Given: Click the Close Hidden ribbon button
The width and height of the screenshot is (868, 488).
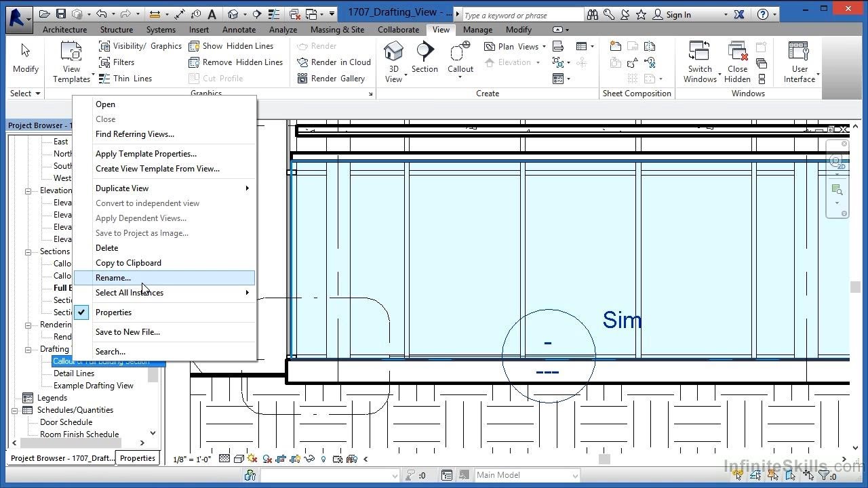Looking at the screenshot, I should 737,62.
